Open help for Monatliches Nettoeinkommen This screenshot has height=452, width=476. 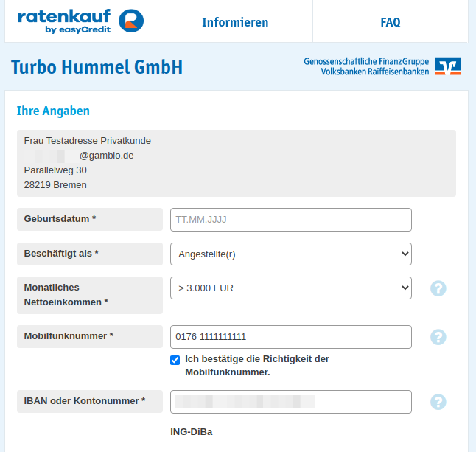click(x=438, y=288)
